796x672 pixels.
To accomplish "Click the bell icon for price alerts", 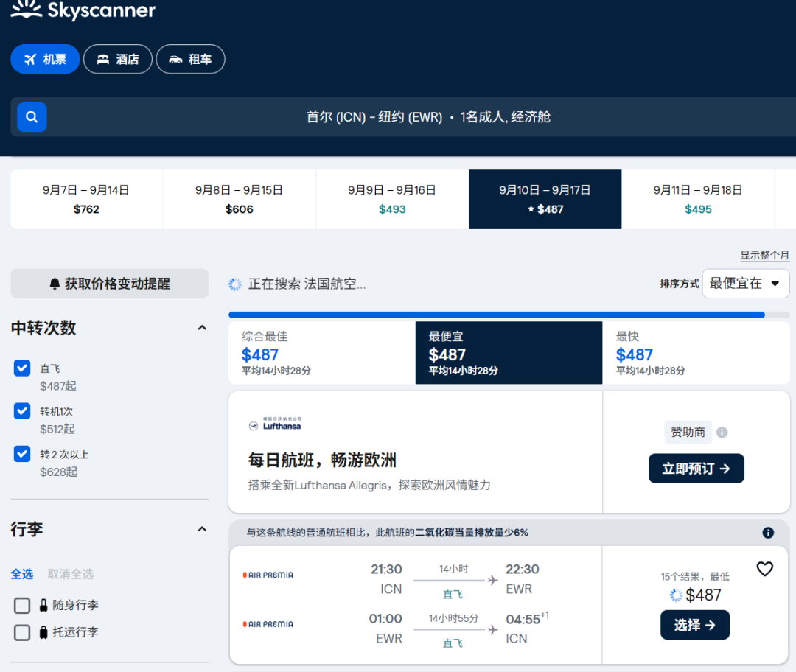I will (x=55, y=284).
